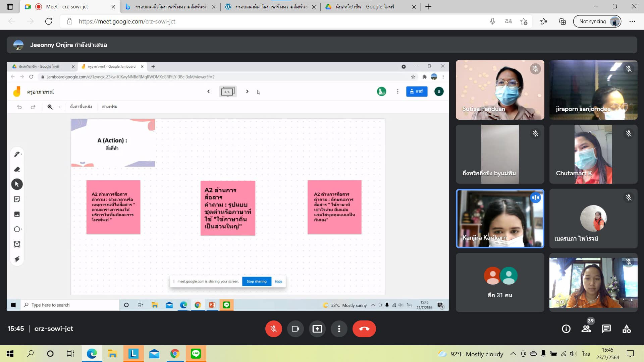This screenshot has height=362, width=644.
Task: Switch to the Bing search tab
Action: (x=170, y=7)
